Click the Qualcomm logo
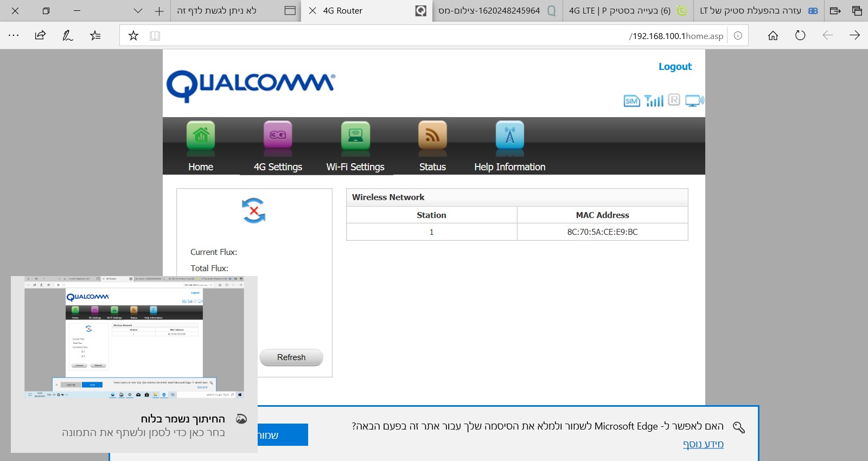 251,86
